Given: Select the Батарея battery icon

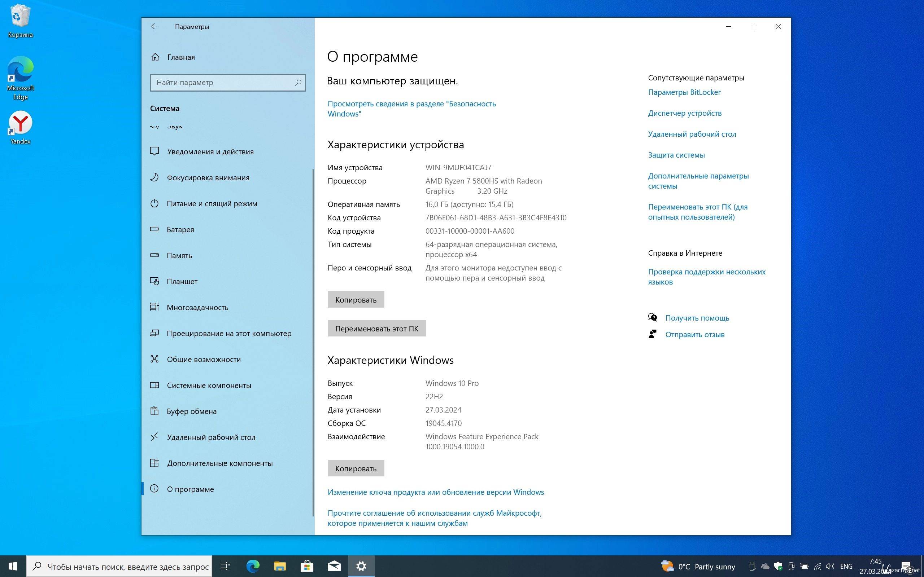Looking at the screenshot, I should [154, 229].
